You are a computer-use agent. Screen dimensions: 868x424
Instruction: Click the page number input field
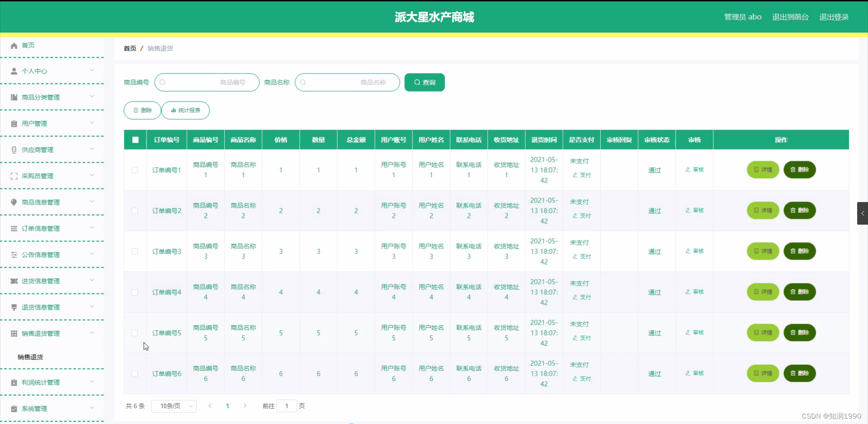pos(287,406)
